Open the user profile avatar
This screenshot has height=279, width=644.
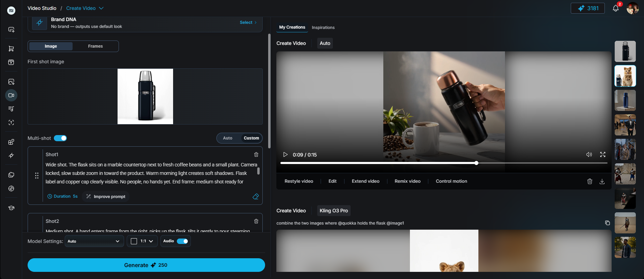[x=632, y=8]
